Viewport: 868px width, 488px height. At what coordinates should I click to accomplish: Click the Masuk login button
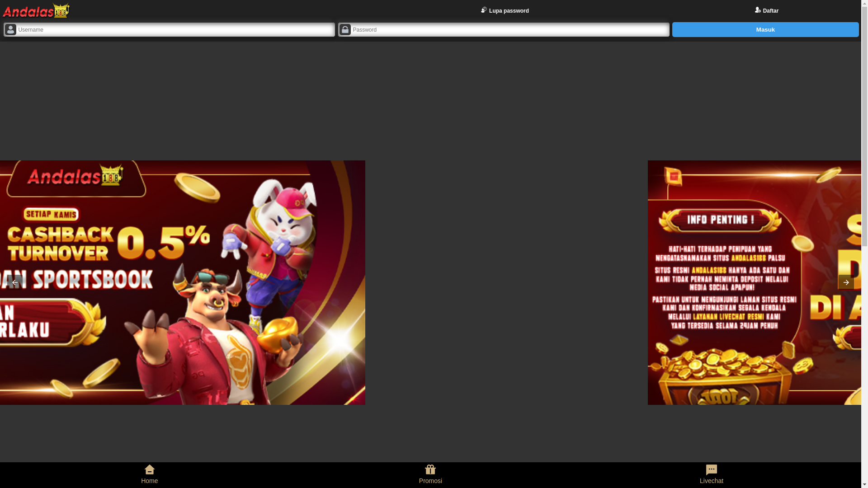pyautogui.click(x=765, y=30)
